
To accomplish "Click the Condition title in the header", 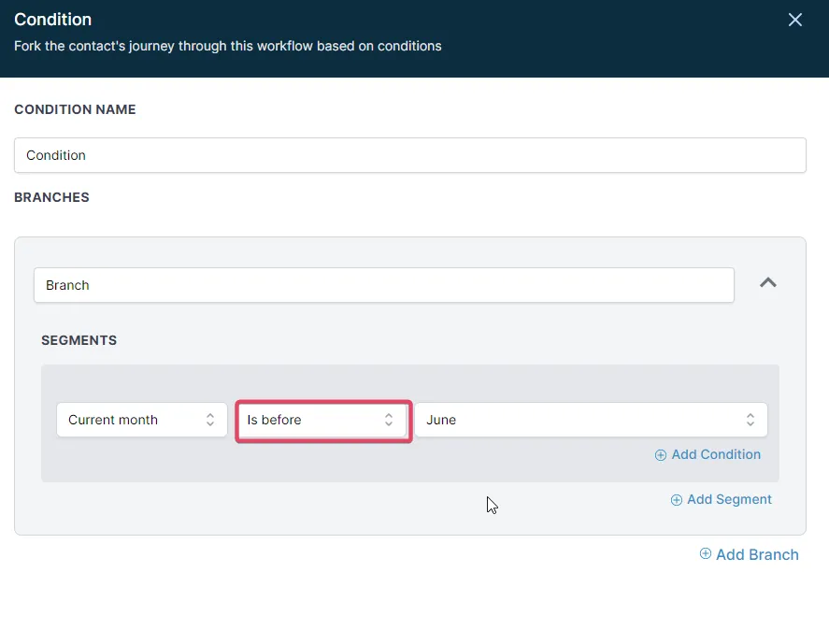I will pos(52,20).
